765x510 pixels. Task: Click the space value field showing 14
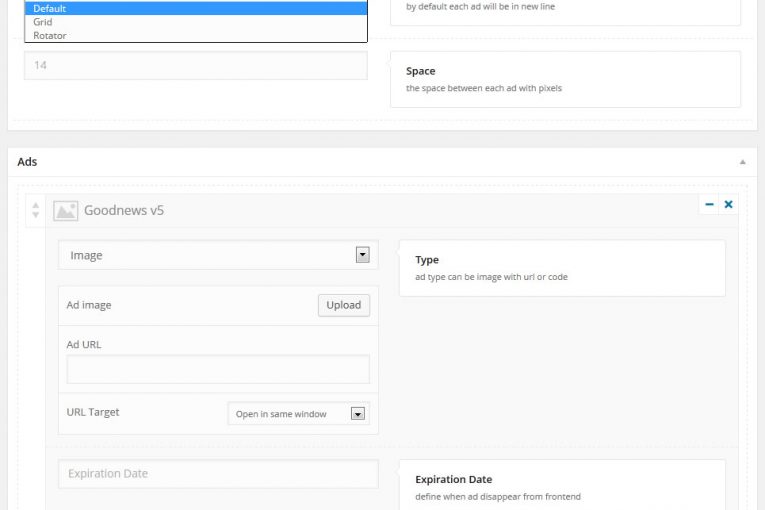(196, 65)
